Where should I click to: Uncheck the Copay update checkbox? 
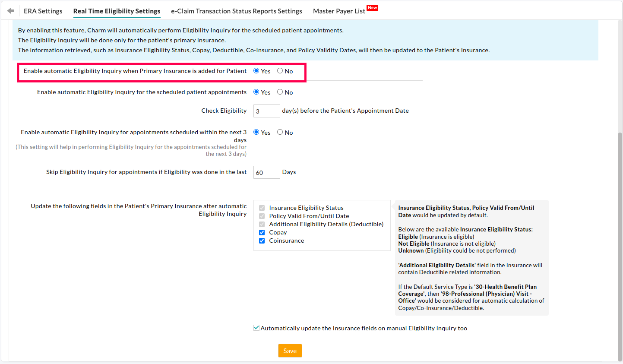(262, 232)
